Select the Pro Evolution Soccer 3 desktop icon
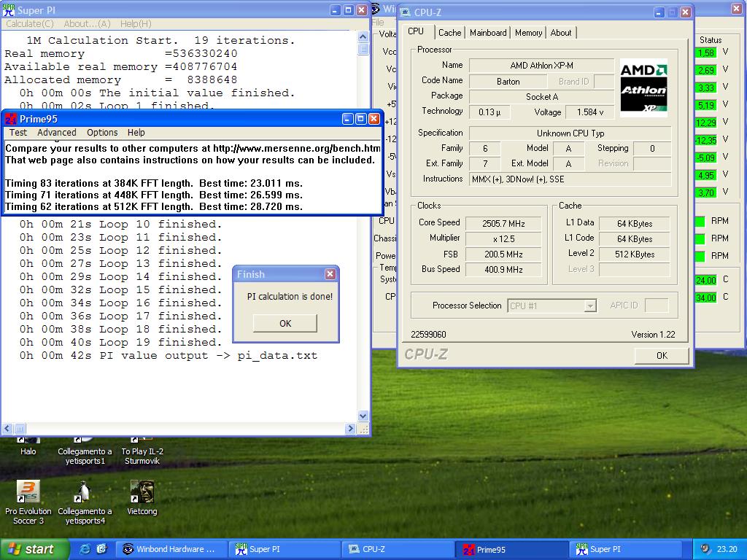This screenshot has width=747, height=560. (x=28, y=502)
